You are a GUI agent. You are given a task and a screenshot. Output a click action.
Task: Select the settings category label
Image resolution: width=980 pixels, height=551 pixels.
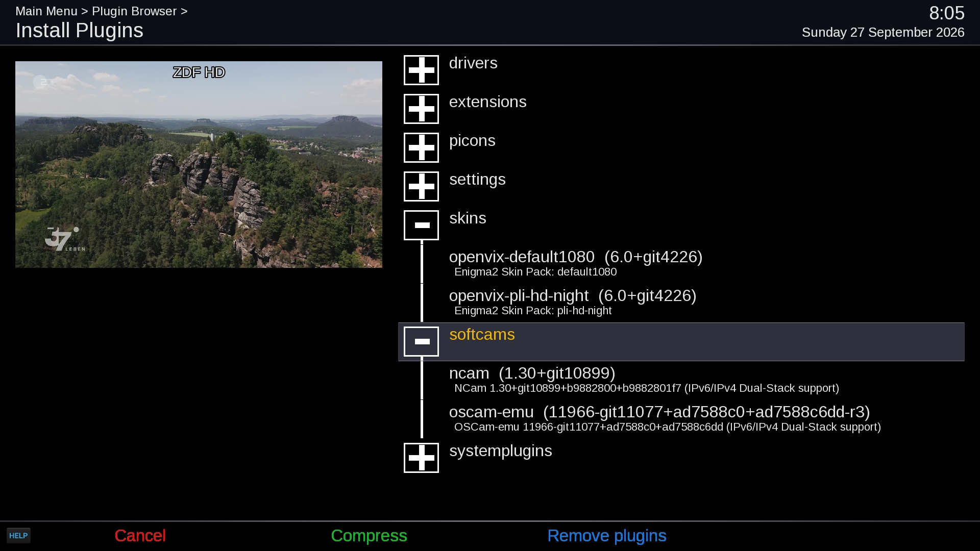477,180
